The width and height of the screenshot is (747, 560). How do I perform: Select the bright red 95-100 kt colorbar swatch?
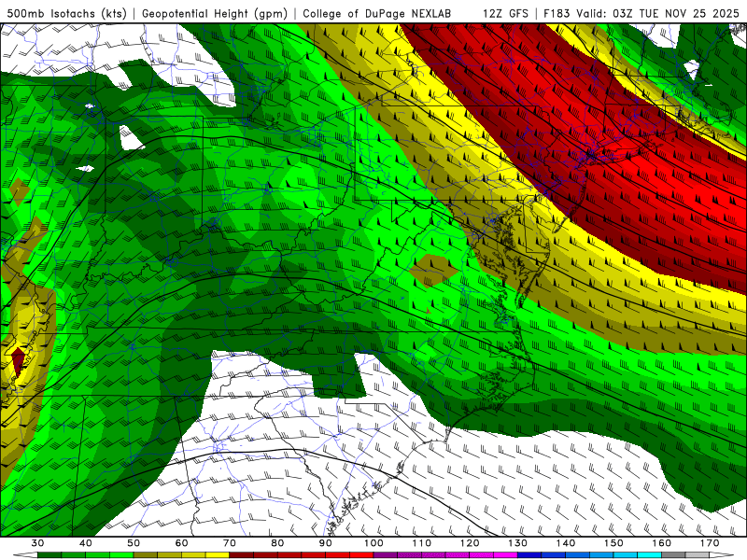(x=361, y=555)
